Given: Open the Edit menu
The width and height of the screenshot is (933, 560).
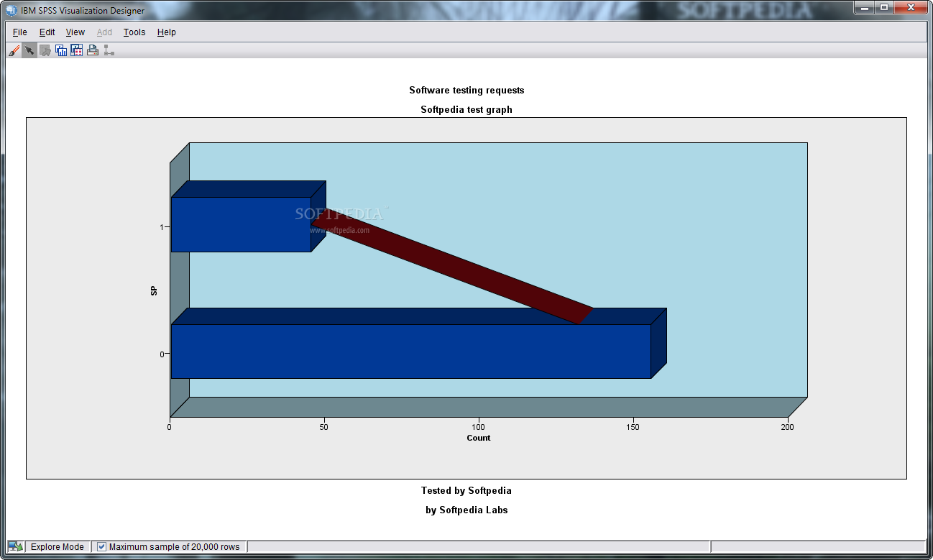Looking at the screenshot, I should point(47,32).
